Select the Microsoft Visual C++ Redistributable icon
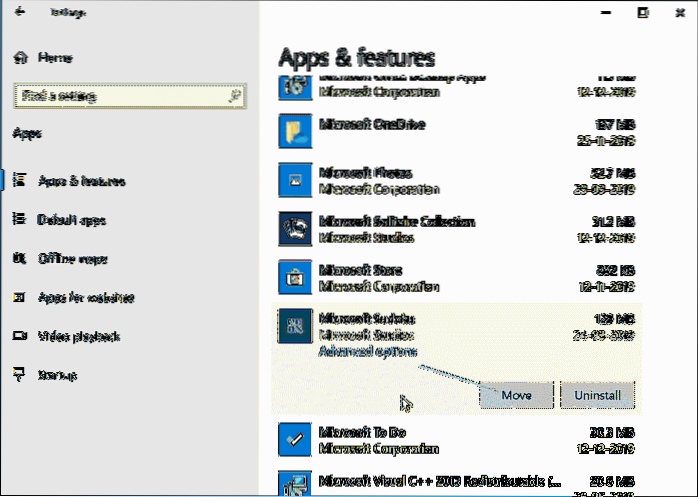Screen dimensions: 698x497 (295, 483)
